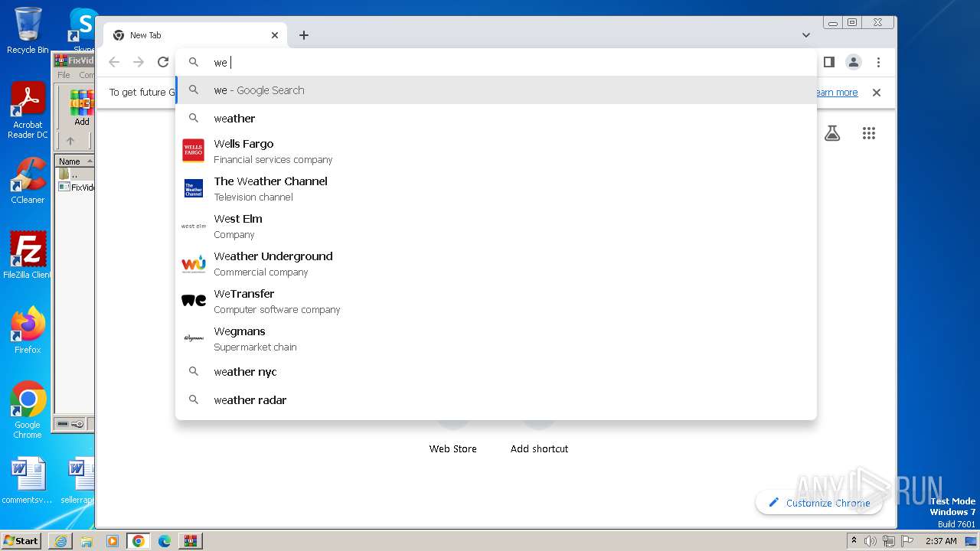The height and width of the screenshot is (551, 980).
Task: Launch FileZilla Client from desktop
Action: tap(28, 255)
